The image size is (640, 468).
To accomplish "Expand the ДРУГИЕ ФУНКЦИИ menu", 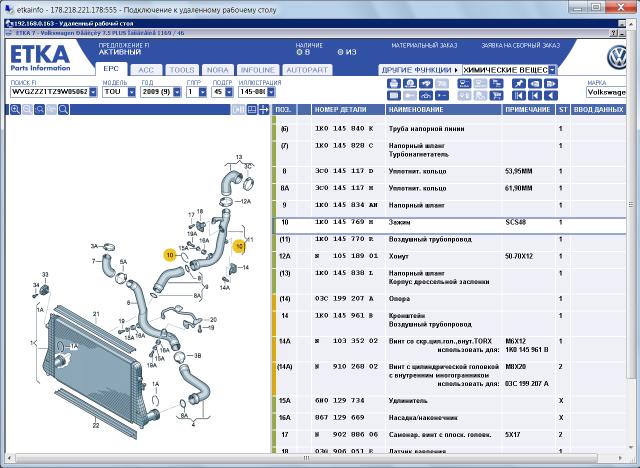I will click(420, 70).
